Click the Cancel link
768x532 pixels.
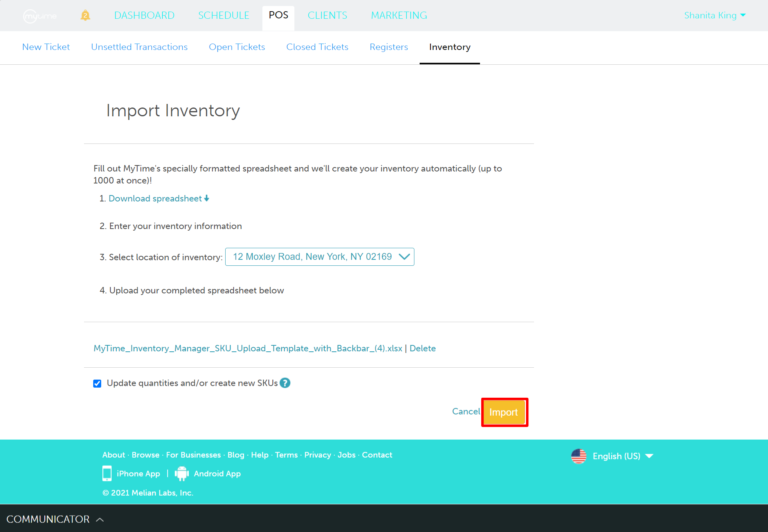[x=466, y=411]
